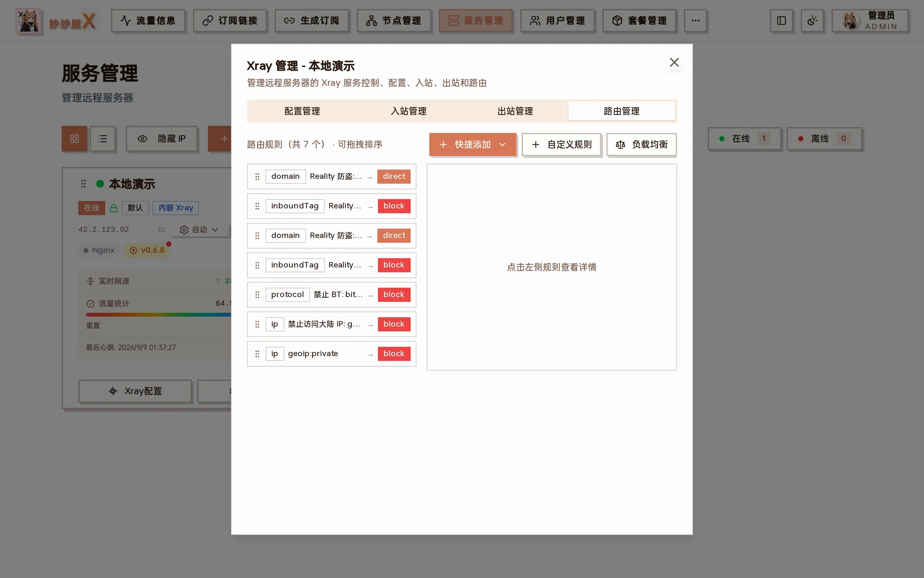Screen dimensions: 924x578
Task: Open 用户管理 user management
Action: tap(558, 21)
